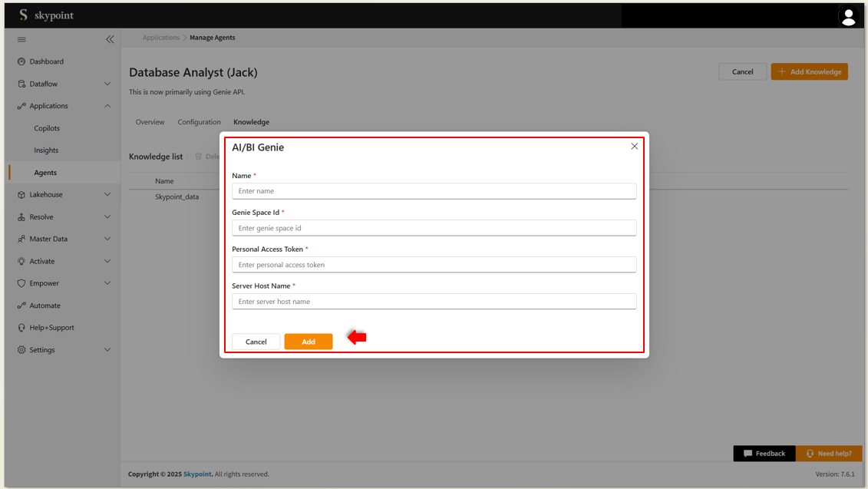Focus the Personal Access Token field

(434, 265)
